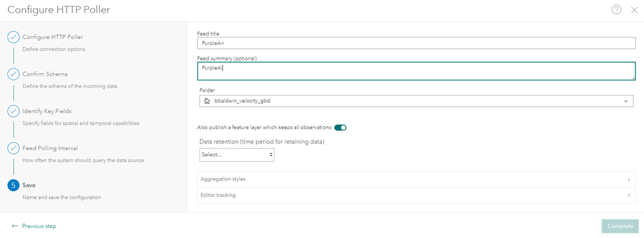Screen dimensions: 644x238
Task: Click the checkmark icon for Confirm Schema step
Action: click(x=14, y=74)
